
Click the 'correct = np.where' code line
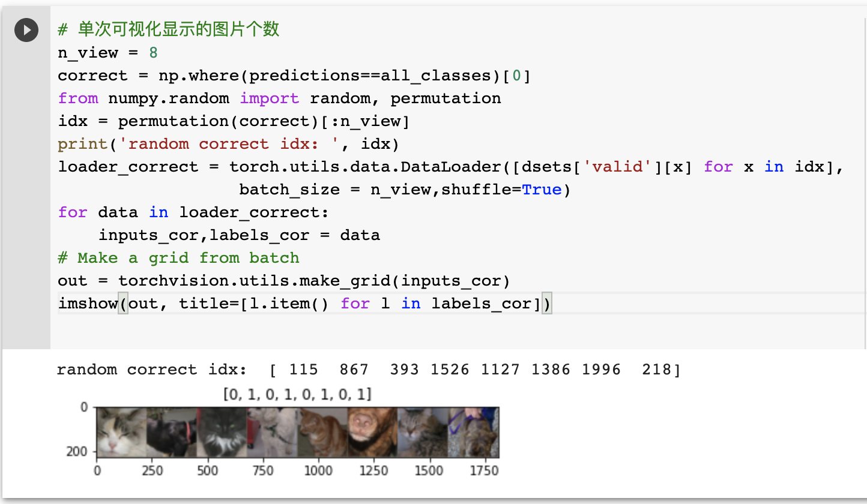coord(294,76)
